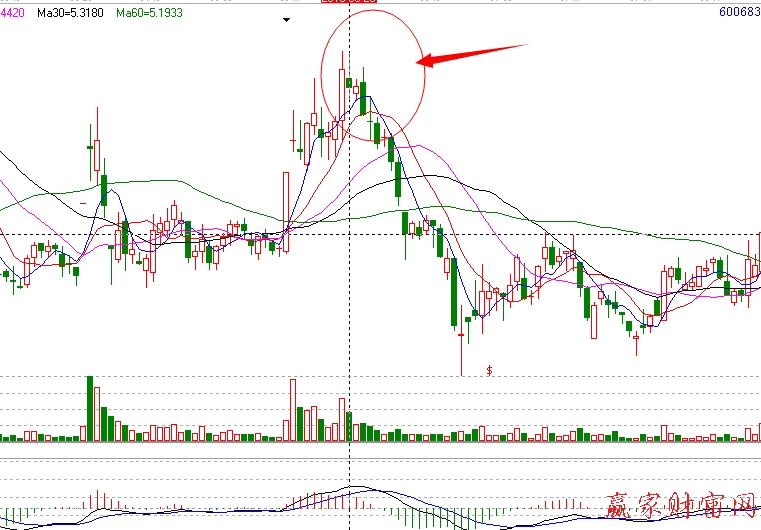Click the stock code 600683
Viewport: 761px width, 530px height.
pos(738,12)
